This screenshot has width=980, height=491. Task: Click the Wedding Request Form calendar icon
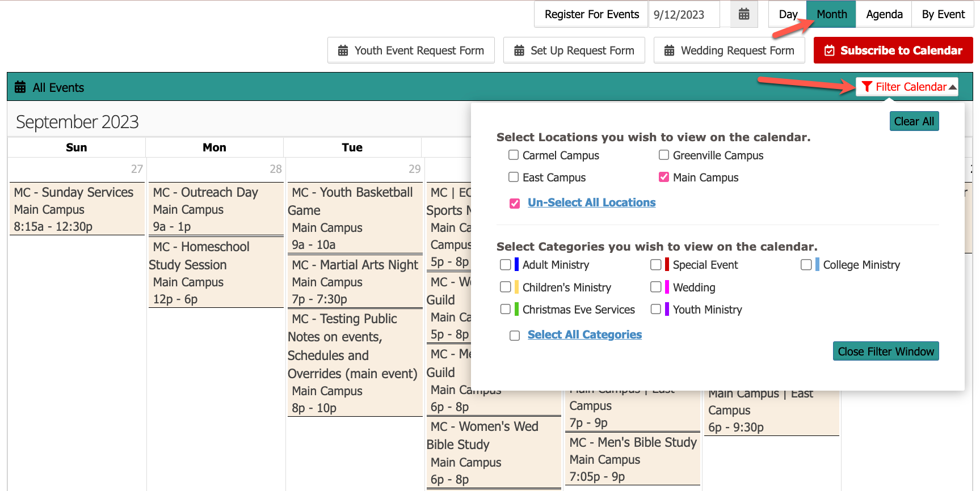click(x=669, y=50)
